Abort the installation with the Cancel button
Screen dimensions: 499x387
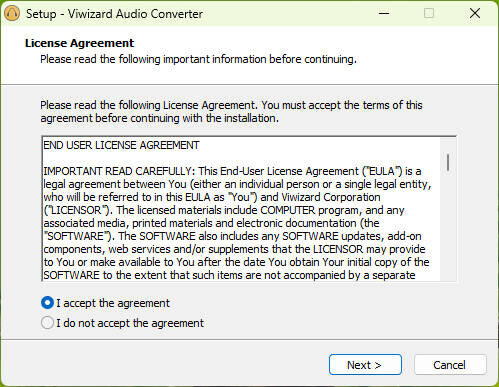[450, 365]
